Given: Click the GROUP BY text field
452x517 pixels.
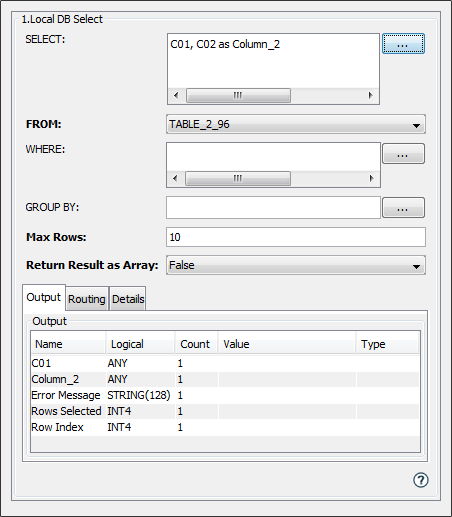Looking at the screenshot, I should point(273,208).
